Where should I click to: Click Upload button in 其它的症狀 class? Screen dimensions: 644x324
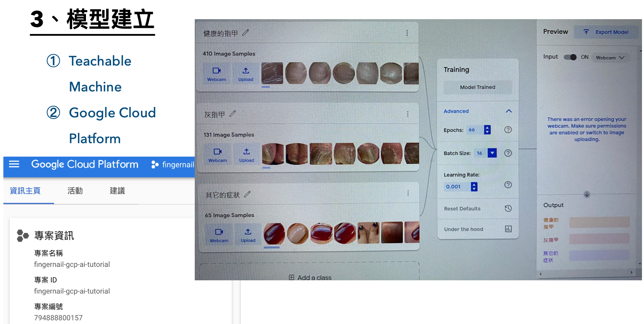click(x=248, y=235)
